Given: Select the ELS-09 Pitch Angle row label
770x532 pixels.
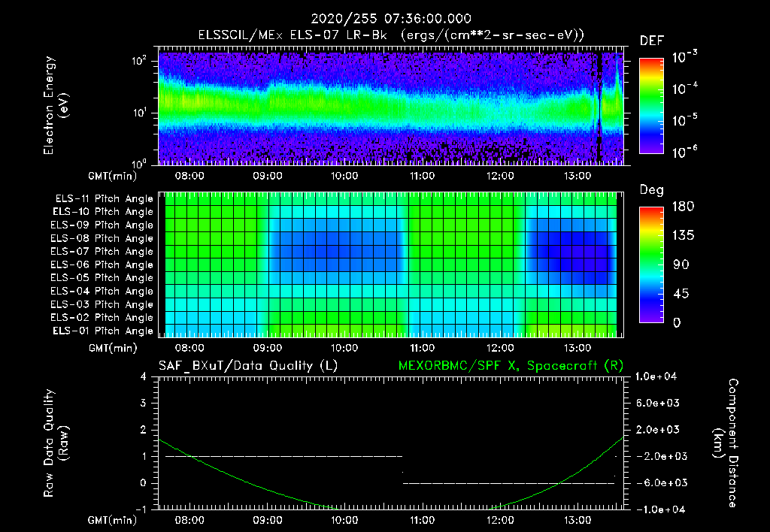Looking at the screenshot, I should 102,225.
